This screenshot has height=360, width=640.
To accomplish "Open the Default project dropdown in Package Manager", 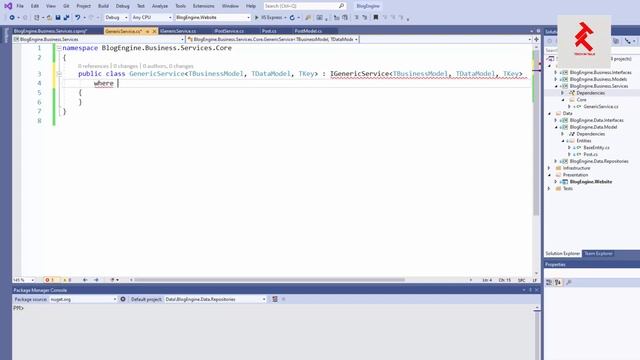I will click(215, 299).
